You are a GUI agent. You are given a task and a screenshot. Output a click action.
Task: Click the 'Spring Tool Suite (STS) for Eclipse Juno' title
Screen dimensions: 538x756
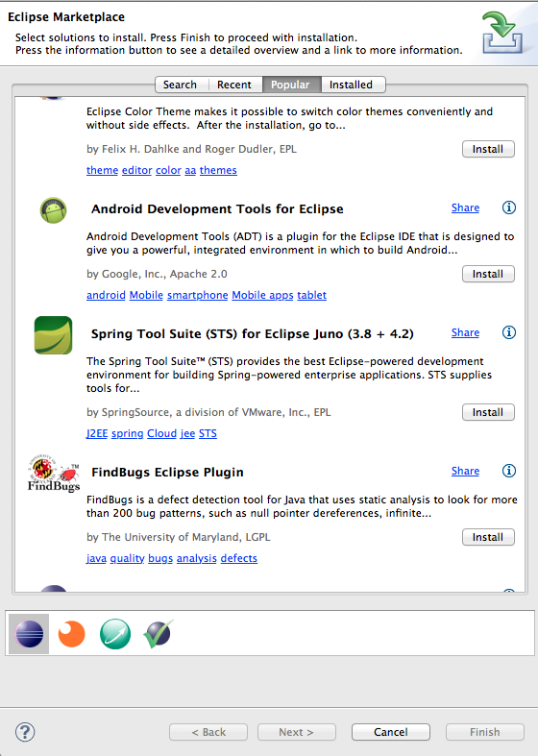(253, 333)
